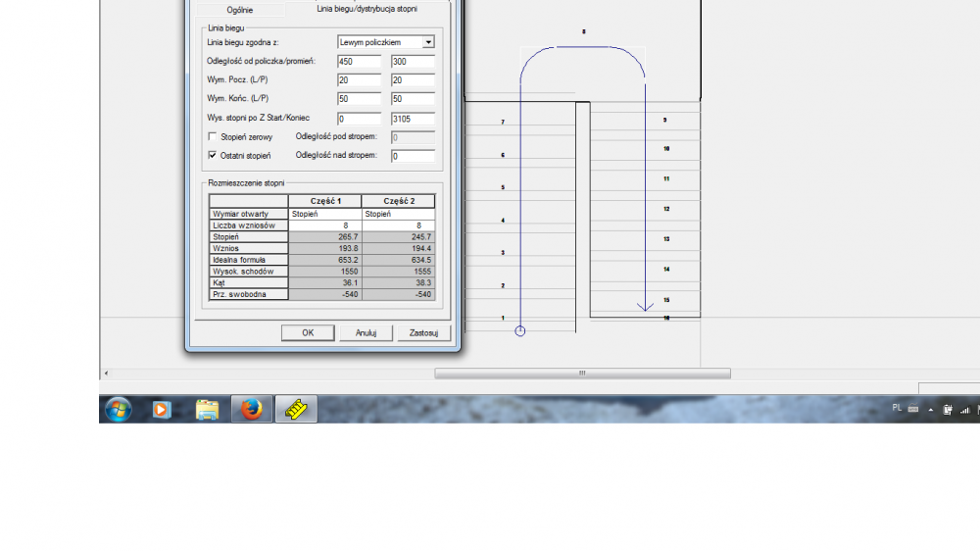The height and width of the screenshot is (551, 980).
Task: Select the Linia biegu/dystrybucja stopni tab
Action: pyautogui.click(x=367, y=9)
